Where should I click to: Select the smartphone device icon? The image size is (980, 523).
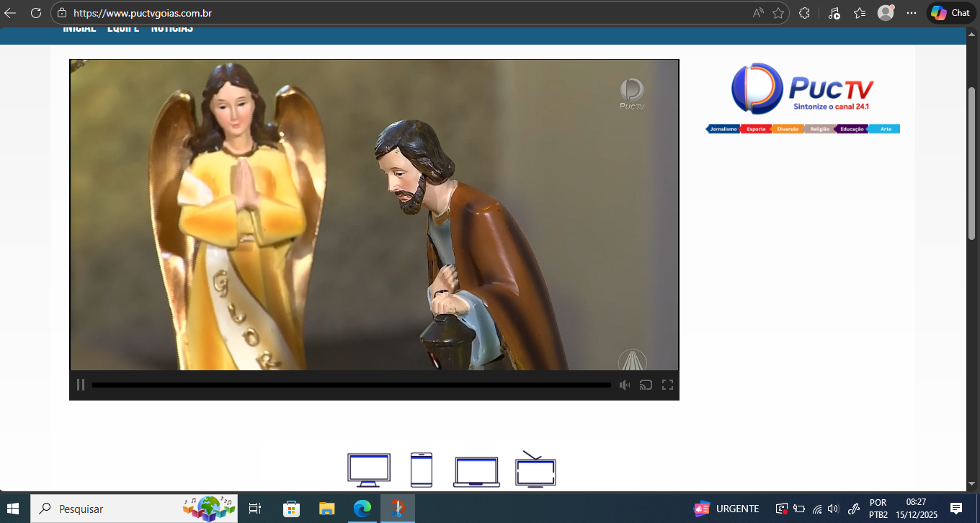click(422, 470)
